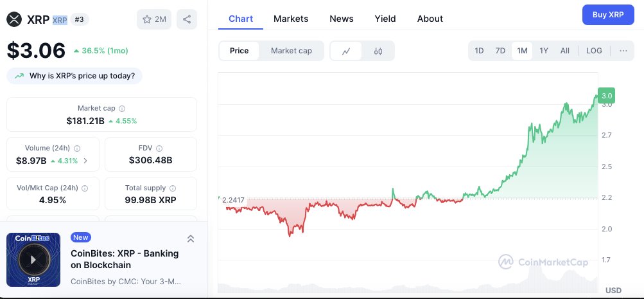
Task: Click the Buy XRP button
Action: point(608,15)
